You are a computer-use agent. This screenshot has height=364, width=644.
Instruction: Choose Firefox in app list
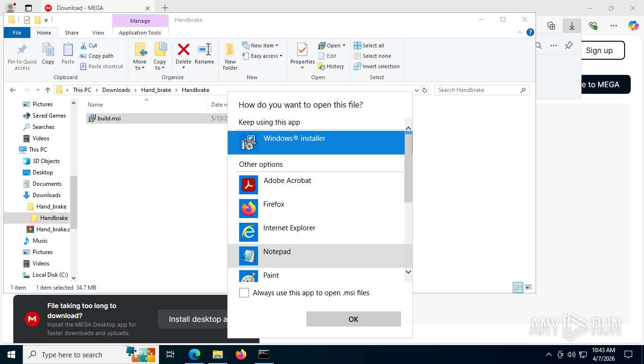(x=316, y=209)
